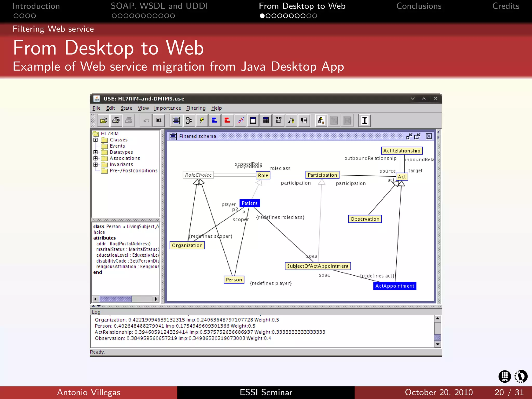Click the class panel scroll right arrow
The image size is (532, 399).
(x=156, y=299)
